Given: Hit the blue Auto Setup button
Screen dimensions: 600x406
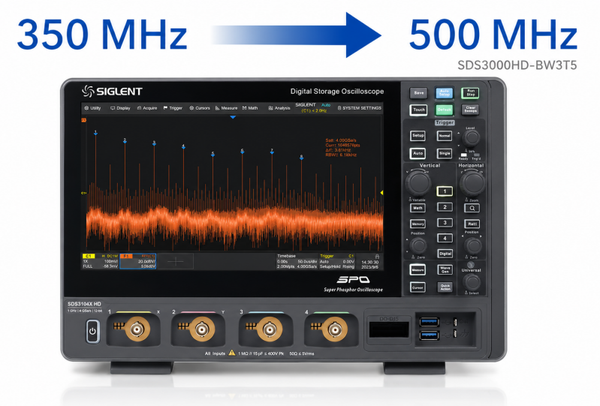Looking at the screenshot, I should pos(444,93).
